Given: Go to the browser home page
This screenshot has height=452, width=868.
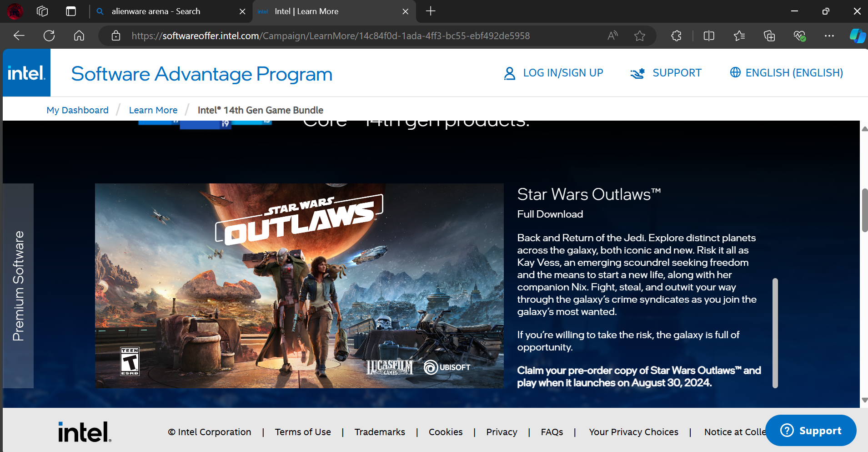Looking at the screenshot, I should (79, 36).
